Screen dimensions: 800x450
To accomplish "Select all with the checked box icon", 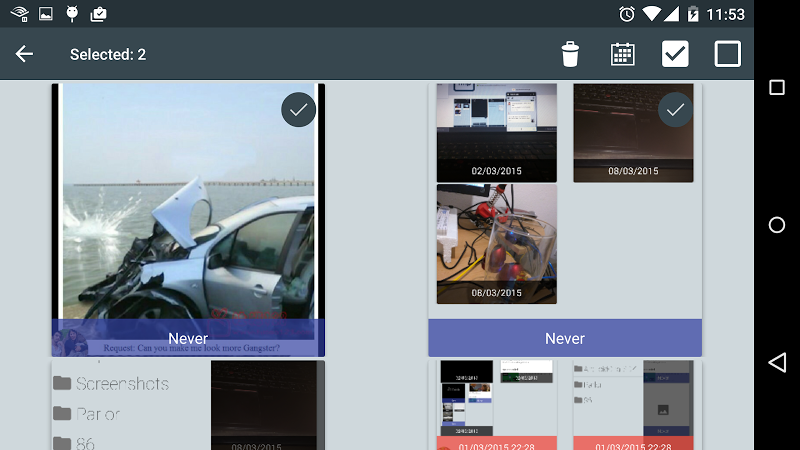I will [675, 54].
